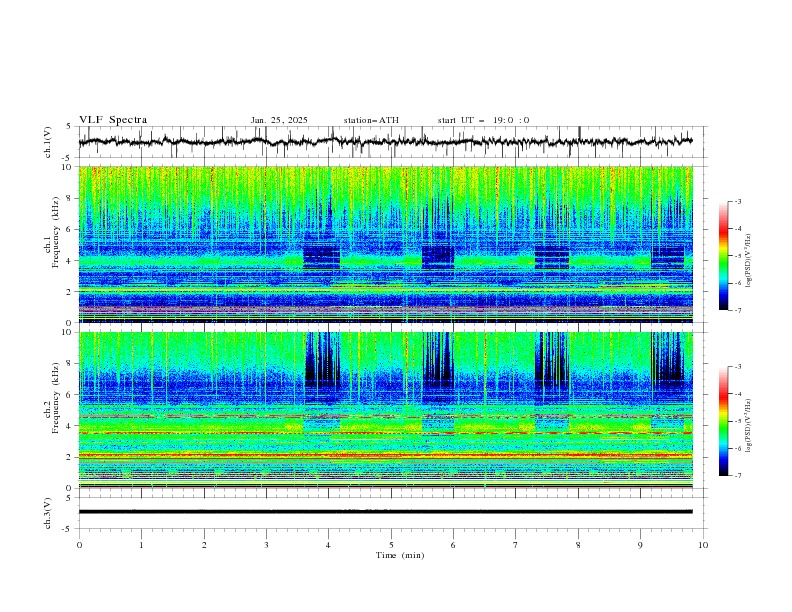Click the "2" tick on the time axis
The height and width of the screenshot is (612, 792).
[x=204, y=545]
